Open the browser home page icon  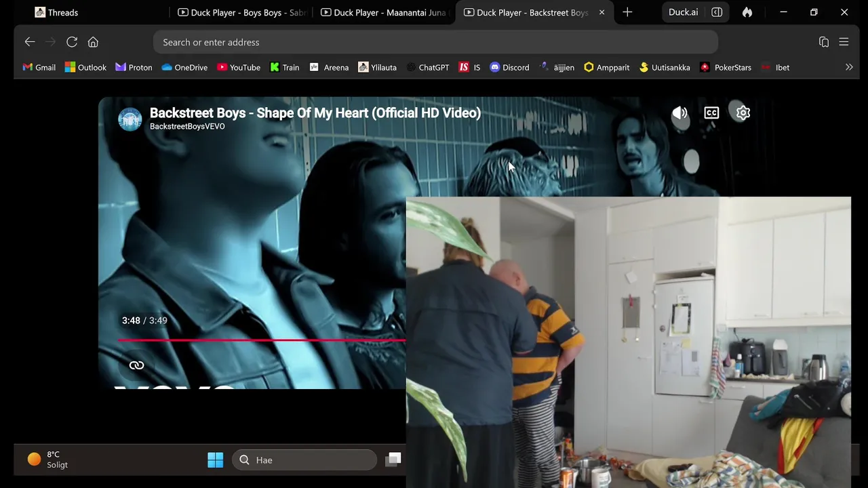click(93, 42)
